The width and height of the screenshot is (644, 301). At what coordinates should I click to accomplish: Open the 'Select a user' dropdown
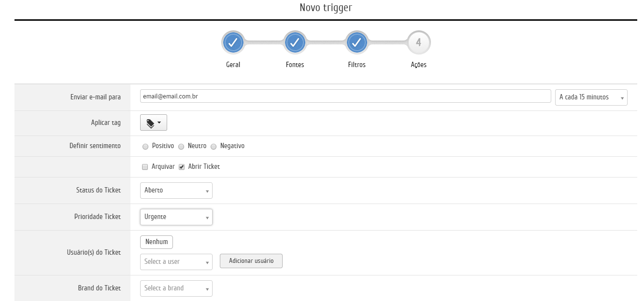click(176, 261)
